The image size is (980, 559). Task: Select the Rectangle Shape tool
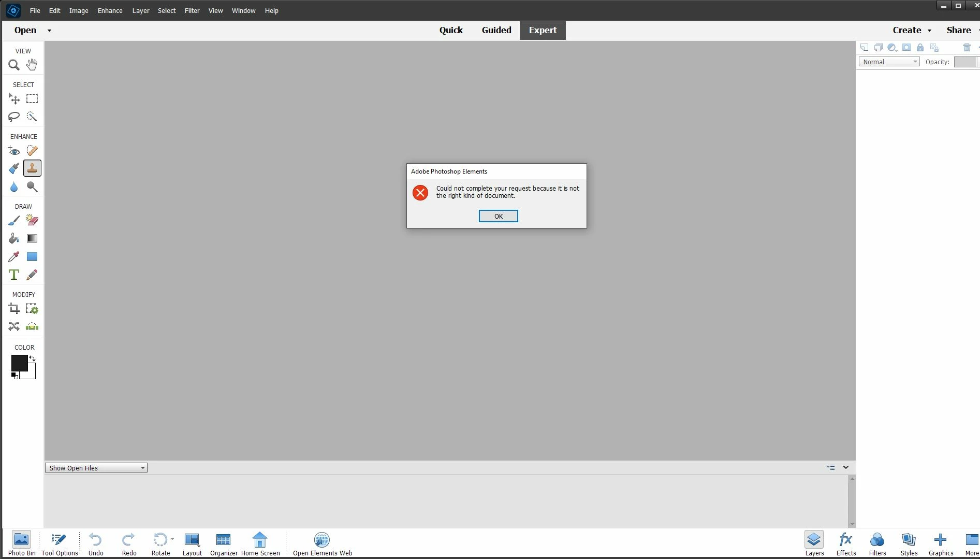click(x=32, y=256)
